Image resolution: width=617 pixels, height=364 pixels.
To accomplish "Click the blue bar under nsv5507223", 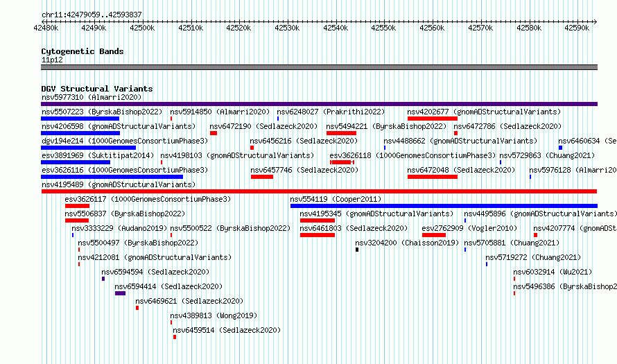I will (x=80, y=119).
